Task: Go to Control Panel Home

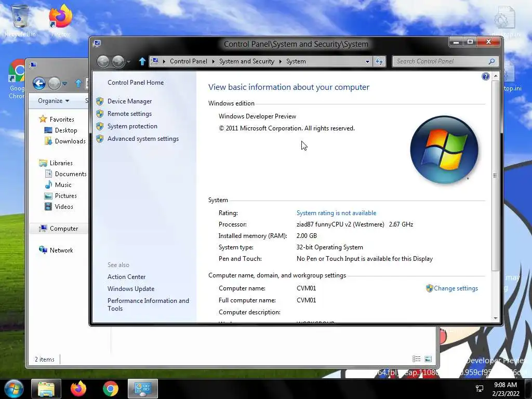Action: point(136,83)
